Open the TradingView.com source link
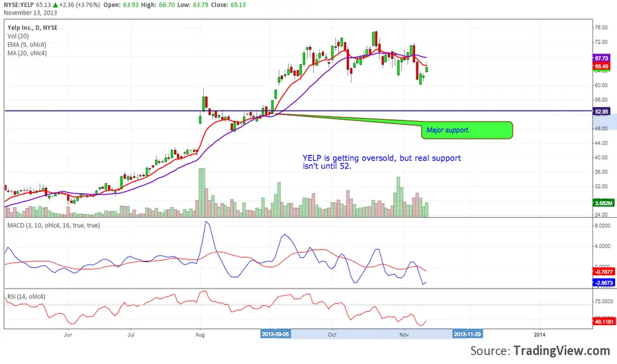Screen dimensions: 617x364 click(x=561, y=350)
